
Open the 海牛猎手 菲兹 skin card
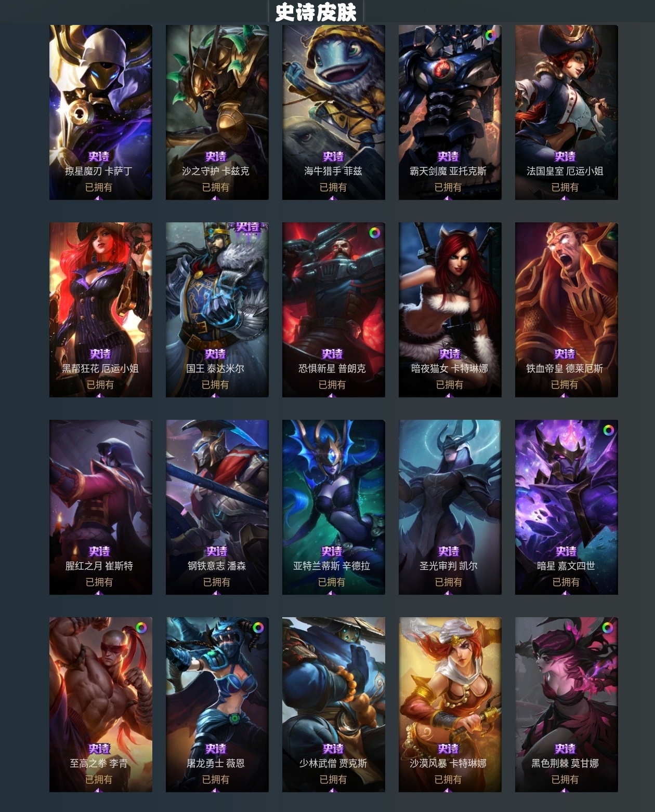coord(334,112)
